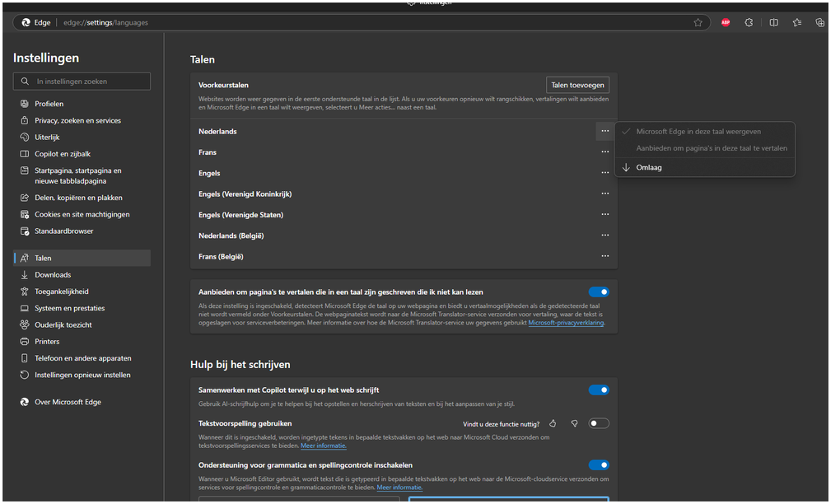Open more actions for Engels (Verenigde Staten)
The image size is (831, 504).
coord(605,215)
